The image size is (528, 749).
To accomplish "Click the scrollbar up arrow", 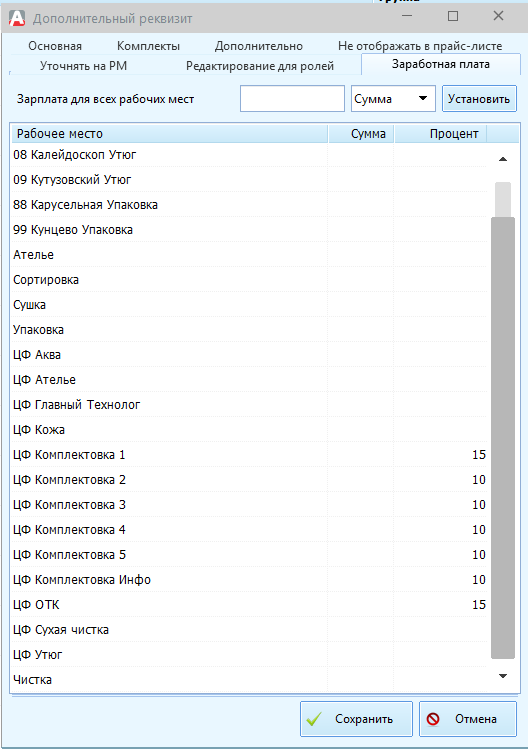I will pos(503,159).
